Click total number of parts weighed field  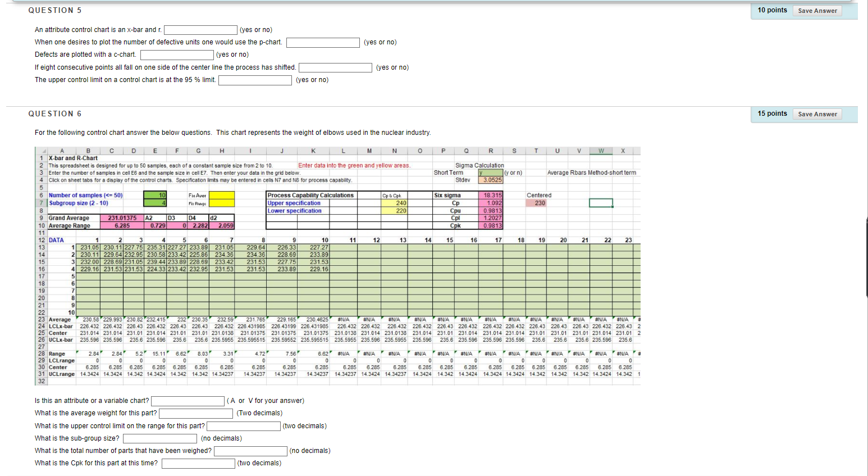(x=250, y=451)
